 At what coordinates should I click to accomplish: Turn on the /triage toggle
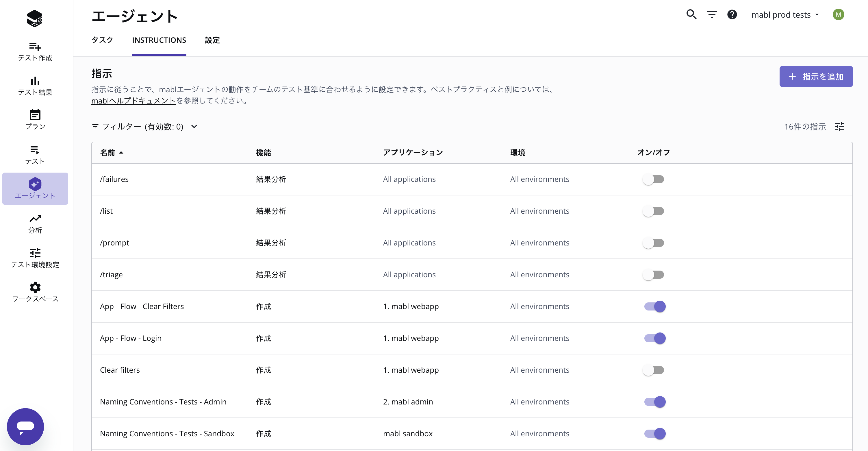point(653,275)
